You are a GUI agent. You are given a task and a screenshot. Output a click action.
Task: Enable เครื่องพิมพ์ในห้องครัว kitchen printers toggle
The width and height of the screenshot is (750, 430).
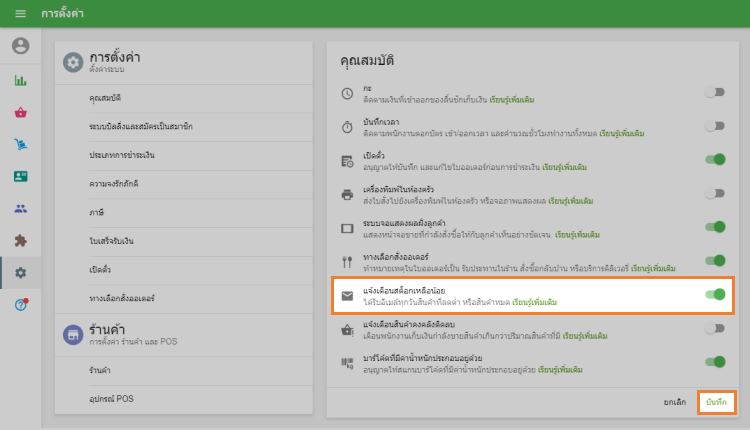[x=714, y=193]
